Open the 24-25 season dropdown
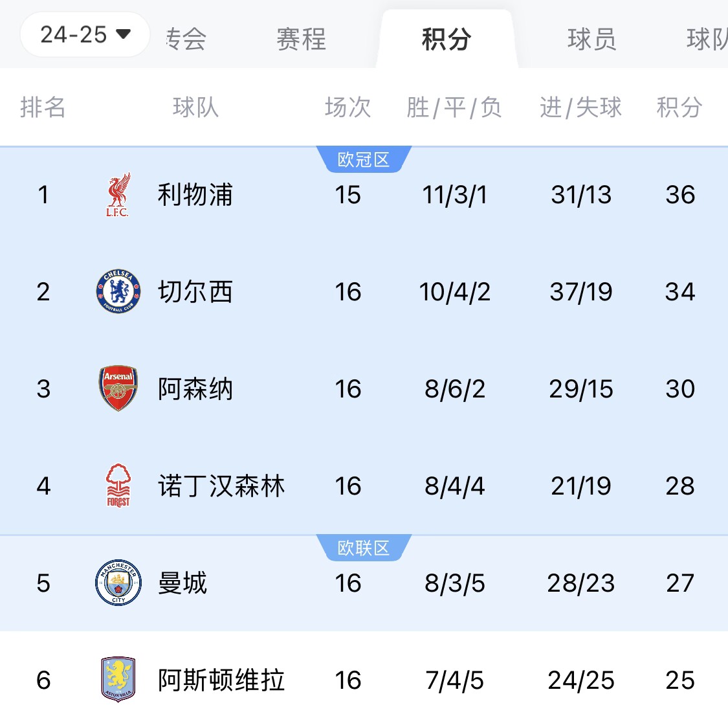 point(85,34)
